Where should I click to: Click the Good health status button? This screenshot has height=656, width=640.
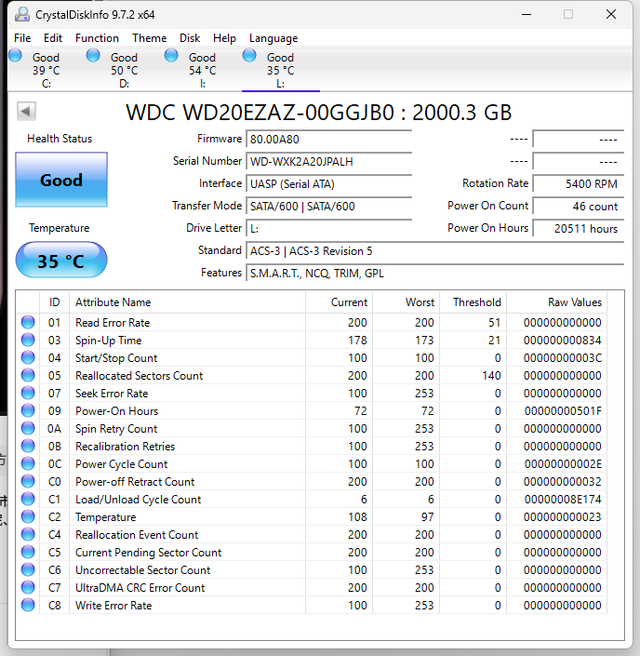coord(61,180)
